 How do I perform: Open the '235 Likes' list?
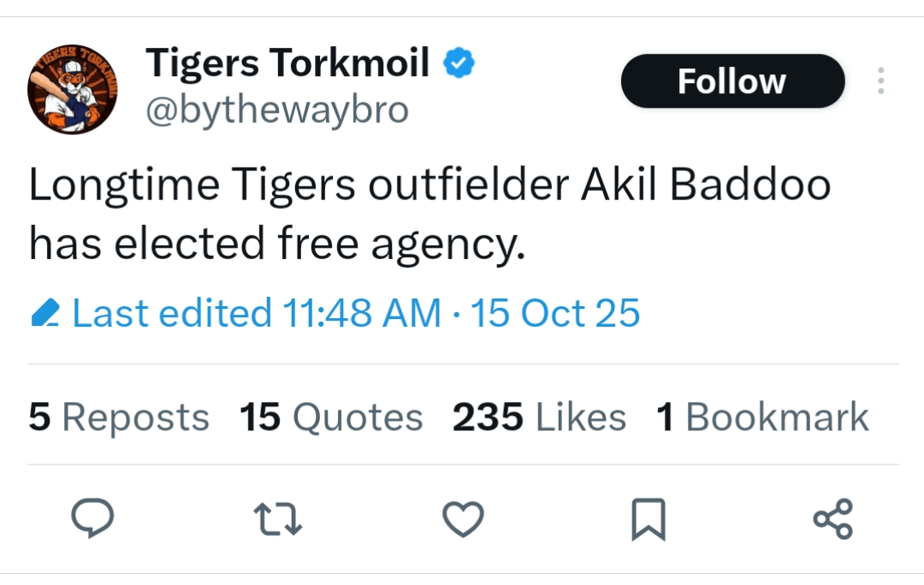[x=539, y=417]
